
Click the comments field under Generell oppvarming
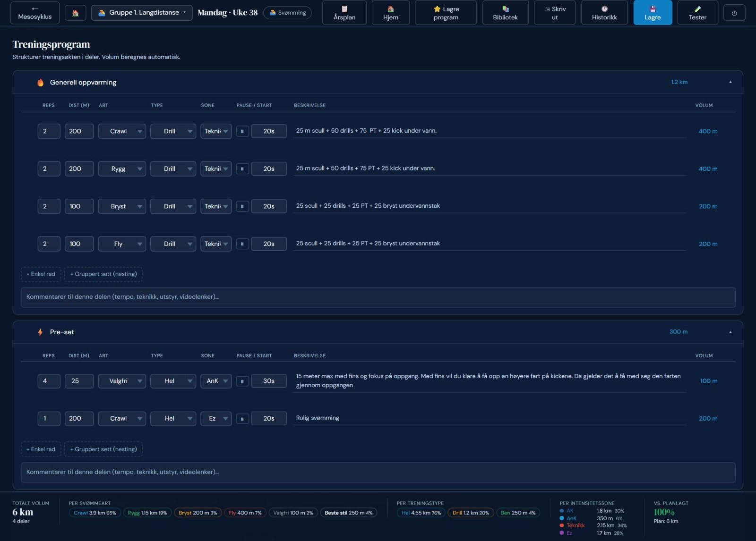[x=378, y=297]
